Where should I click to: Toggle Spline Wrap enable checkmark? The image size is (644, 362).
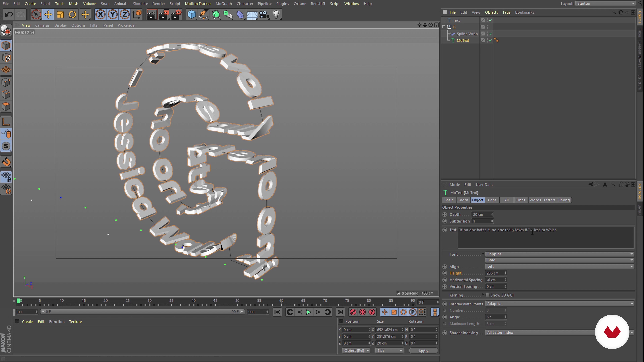pyautogui.click(x=491, y=34)
